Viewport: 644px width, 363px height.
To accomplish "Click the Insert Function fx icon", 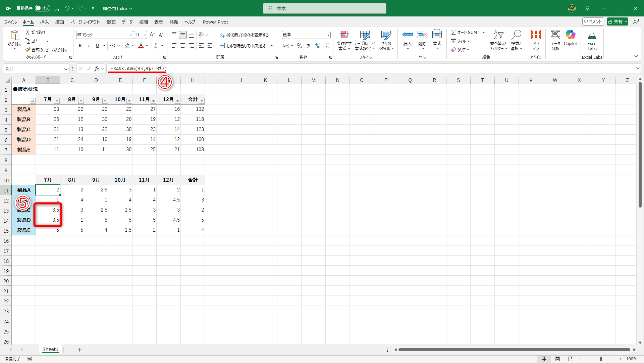I will click(x=97, y=69).
